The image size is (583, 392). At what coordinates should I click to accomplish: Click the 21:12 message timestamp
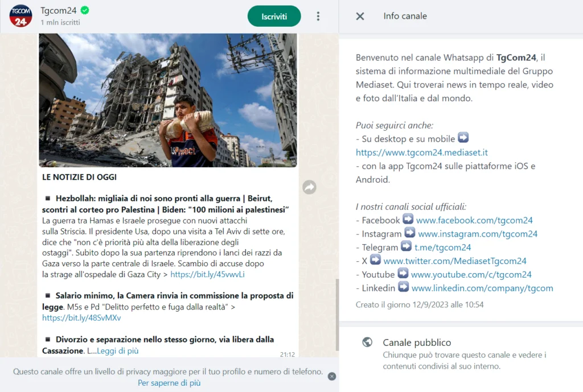[288, 354]
